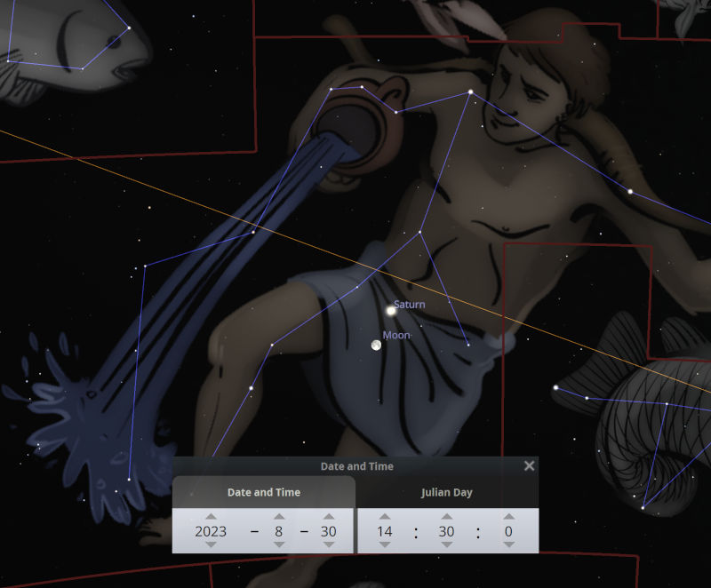Click the Moon label text
The height and width of the screenshot is (588, 711).
point(396,335)
